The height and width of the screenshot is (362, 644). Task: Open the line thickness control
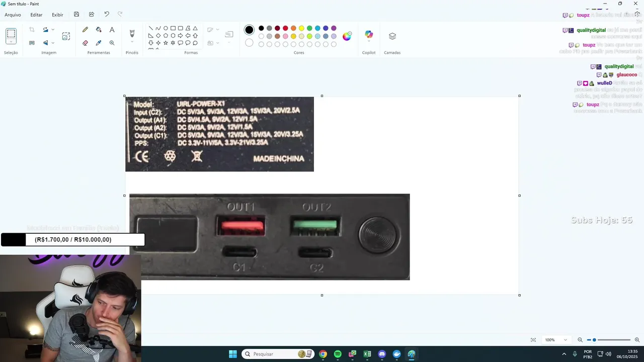(229, 36)
